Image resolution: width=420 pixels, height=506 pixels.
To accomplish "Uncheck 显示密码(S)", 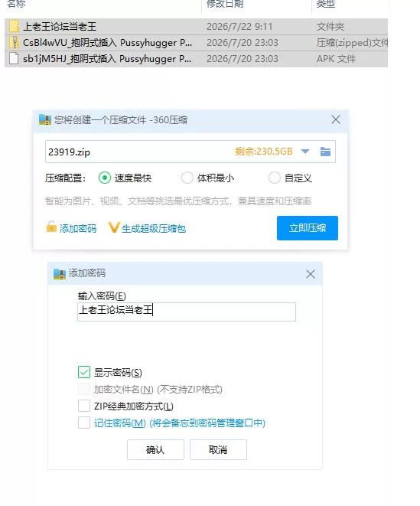I will tap(84, 372).
